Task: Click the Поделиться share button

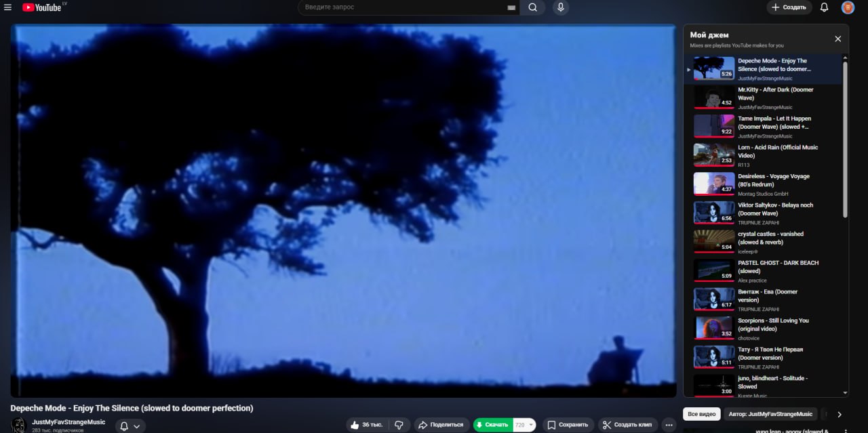Action: pos(441,425)
